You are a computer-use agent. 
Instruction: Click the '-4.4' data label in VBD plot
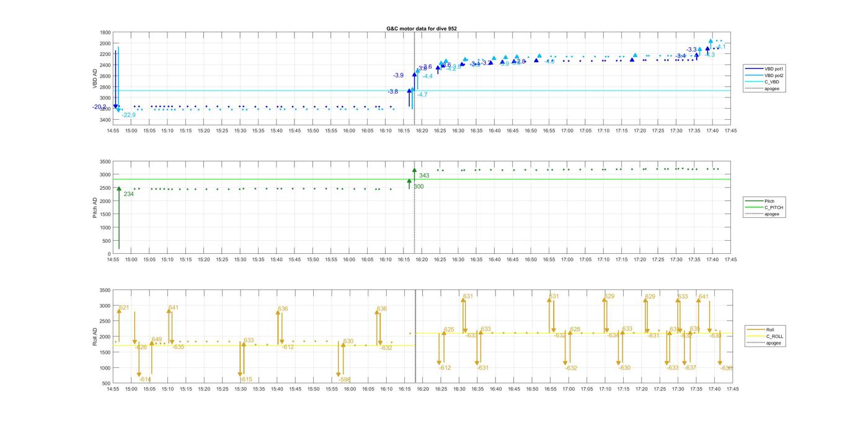point(427,76)
